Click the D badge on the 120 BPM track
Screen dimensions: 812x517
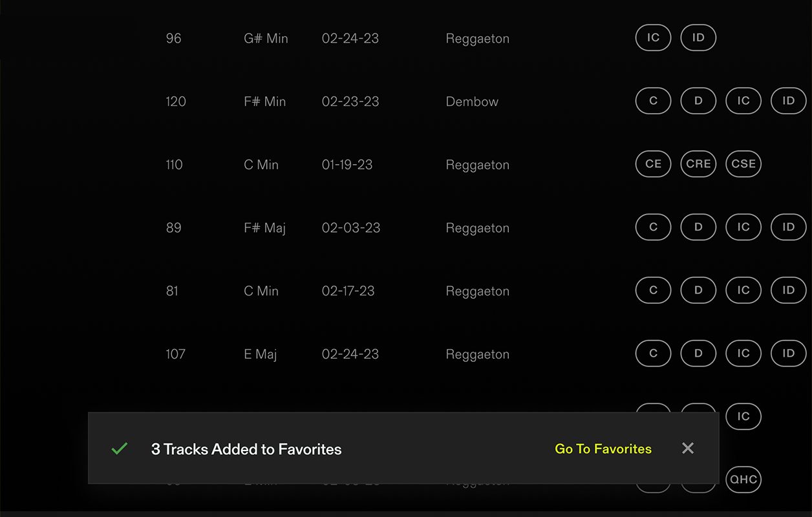698,101
